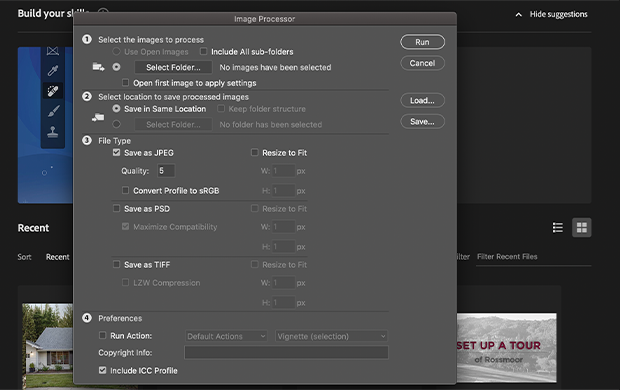620x390 pixels.
Task: Select the Clone Stamp tool icon
Action: pos(53,132)
